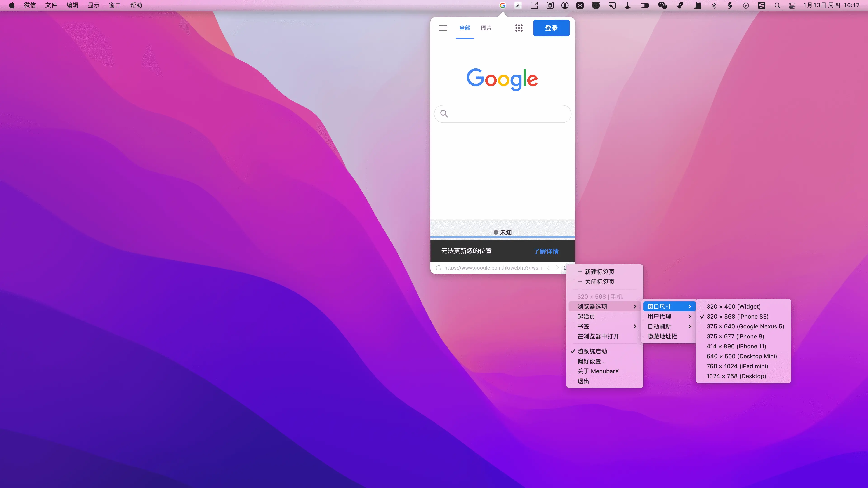868x488 pixels.
Task: Click the 了解详情 learn more link
Action: [546, 251]
